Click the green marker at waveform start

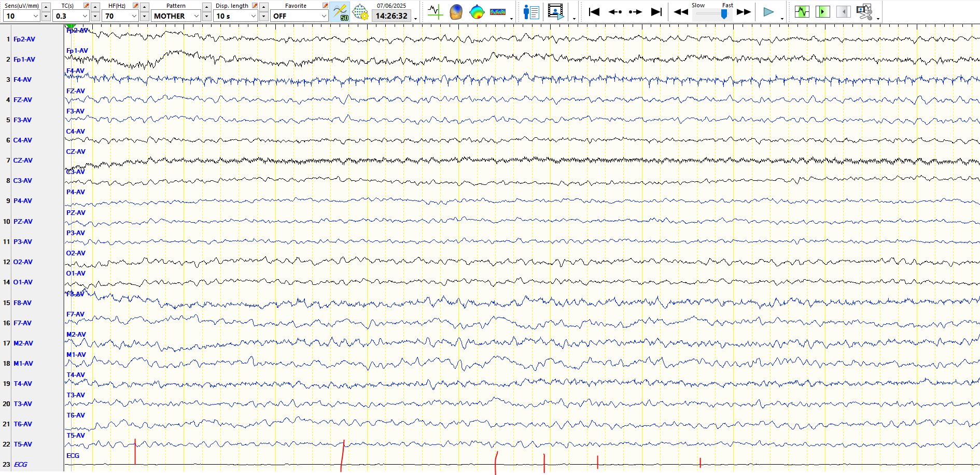coord(71,26)
